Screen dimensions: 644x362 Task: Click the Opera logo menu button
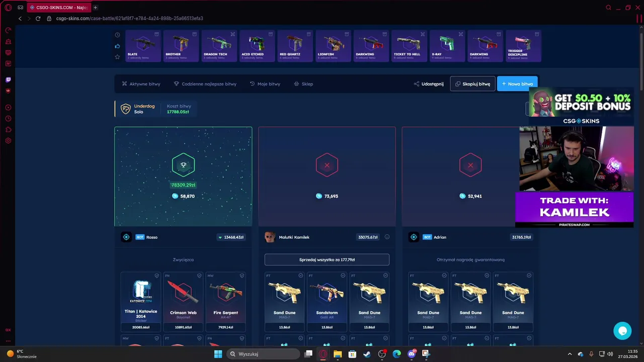click(8, 8)
